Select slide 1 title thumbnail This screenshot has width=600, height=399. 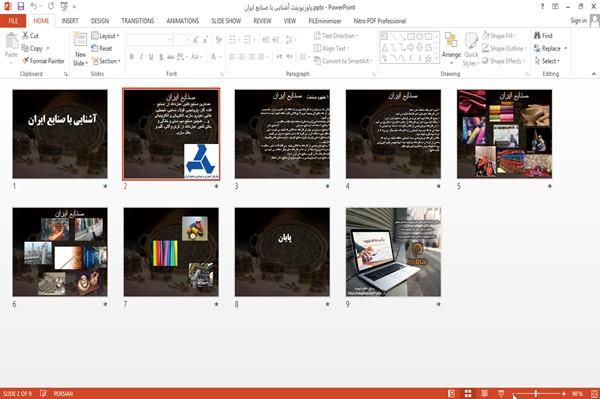pyautogui.click(x=60, y=134)
